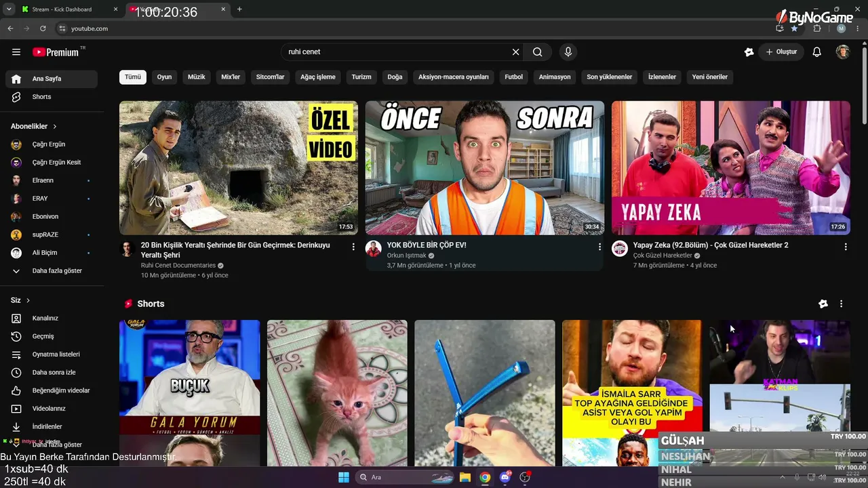Open Çağrı Ergün channel subscription

[52, 144]
